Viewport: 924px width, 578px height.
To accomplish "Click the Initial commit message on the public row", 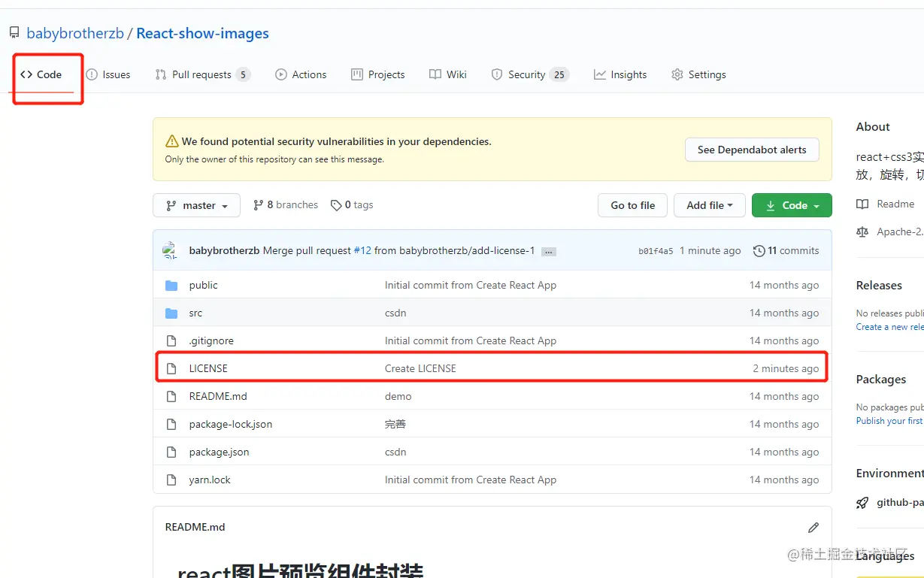I will click(x=471, y=285).
